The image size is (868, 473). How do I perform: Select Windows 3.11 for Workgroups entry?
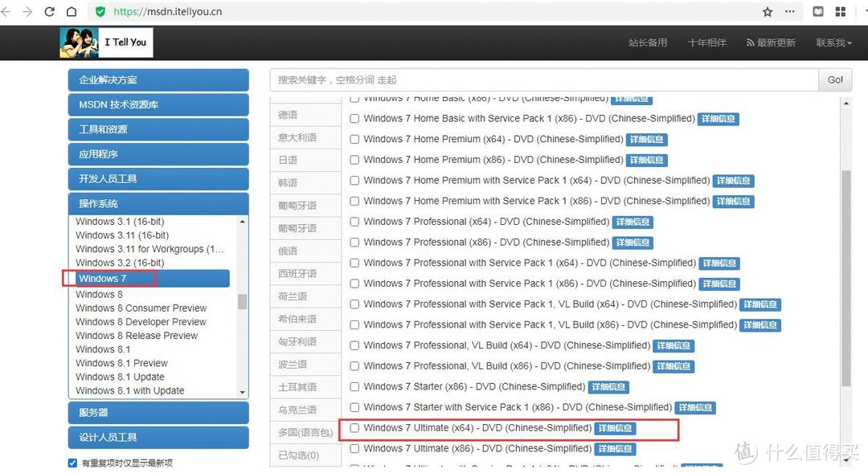[x=149, y=249]
